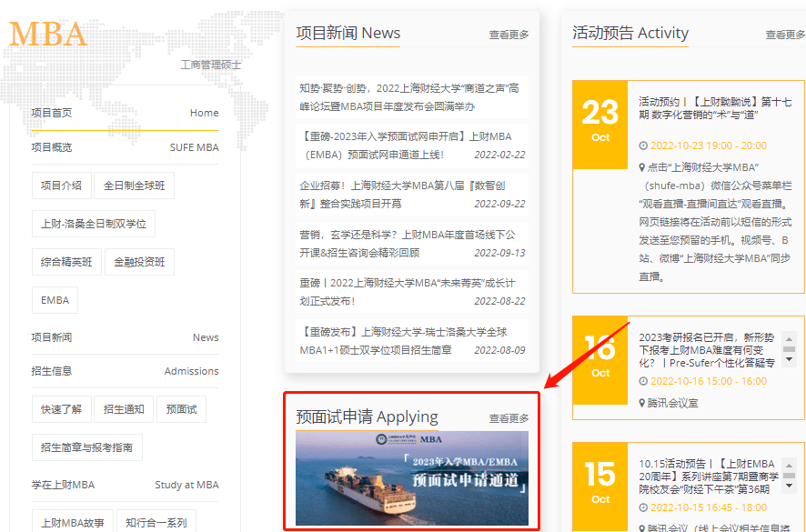
Task: Open the news article about 数智创新 整合实践项目开幕
Action: [x=408, y=193]
